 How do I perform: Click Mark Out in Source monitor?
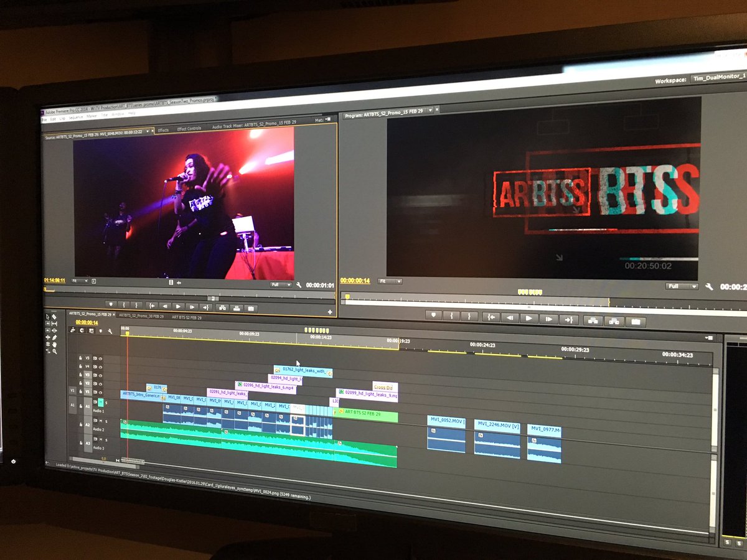136,306
